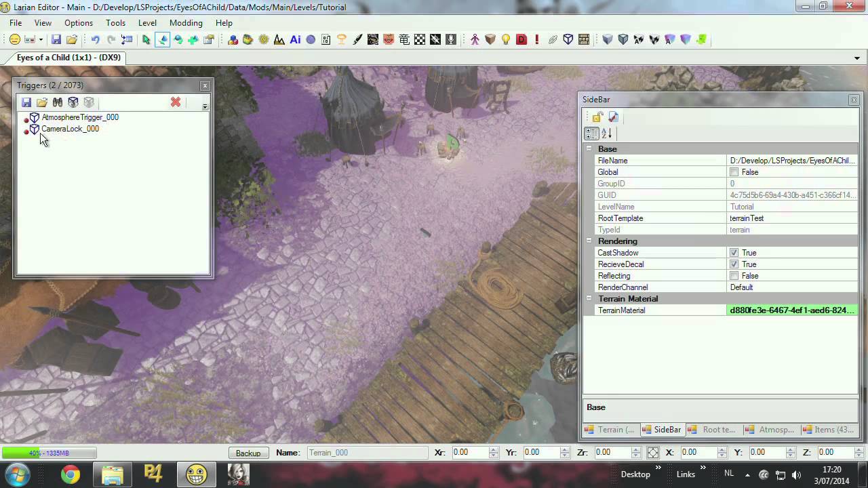Click the checkerboard toolbar icon

point(420,40)
